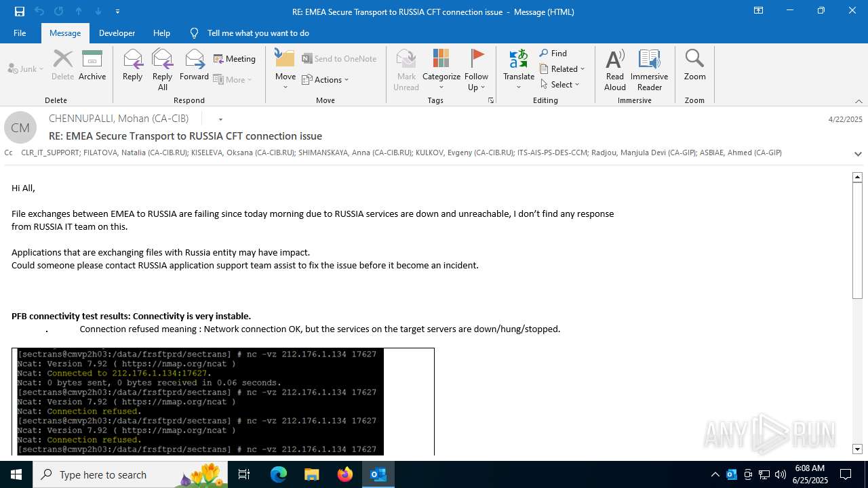Click the taskbar clock showing 6:08 AM
Image resolution: width=868 pixels, height=488 pixels.
coord(810,474)
